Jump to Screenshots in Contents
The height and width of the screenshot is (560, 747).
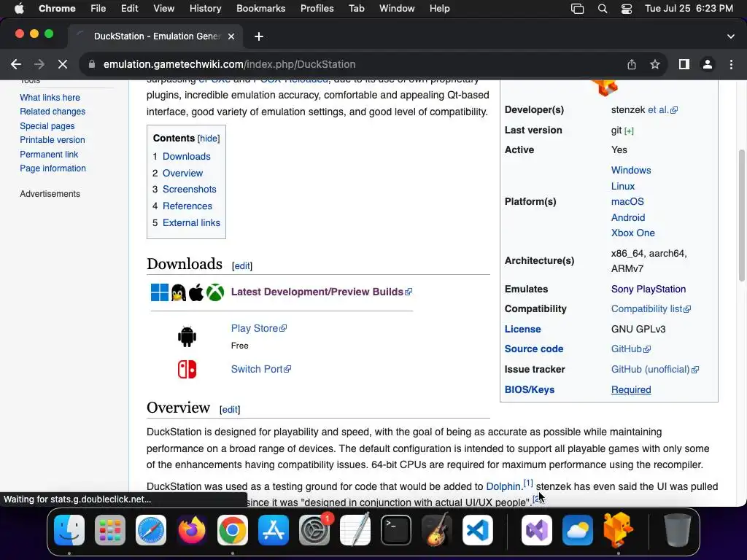click(190, 189)
